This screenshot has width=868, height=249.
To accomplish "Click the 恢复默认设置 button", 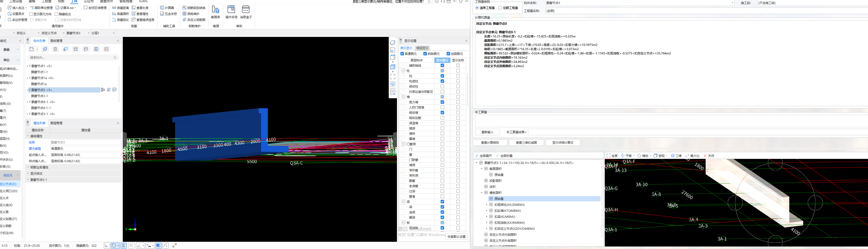I will (x=457, y=237).
